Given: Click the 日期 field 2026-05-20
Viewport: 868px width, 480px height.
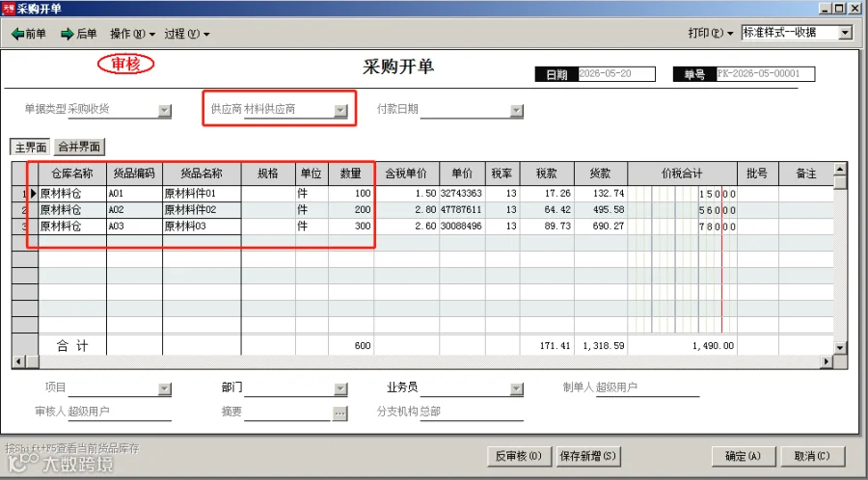Looking at the screenshot, I should point(616,73).
